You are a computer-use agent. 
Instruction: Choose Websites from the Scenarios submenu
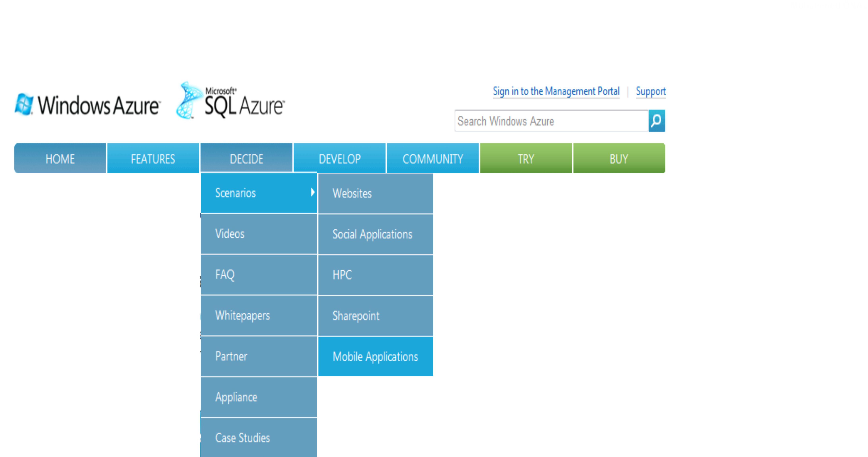pyautogui.click(x=375, y=194)
